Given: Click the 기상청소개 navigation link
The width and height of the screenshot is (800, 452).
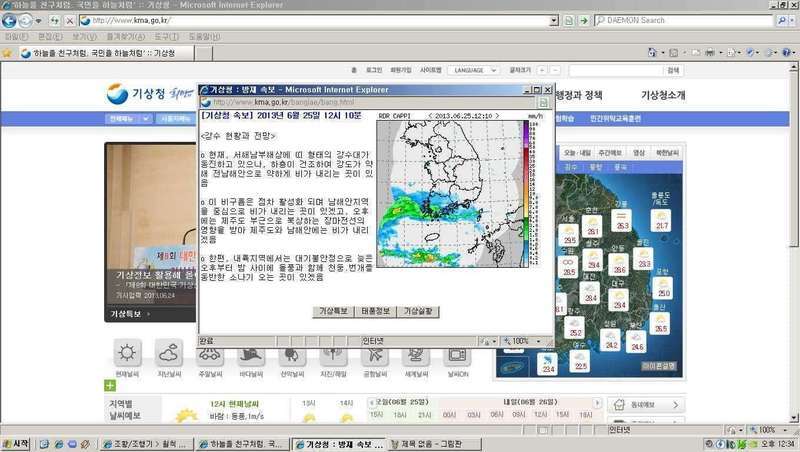Looking at the screenshot, I should coord(663,95).
